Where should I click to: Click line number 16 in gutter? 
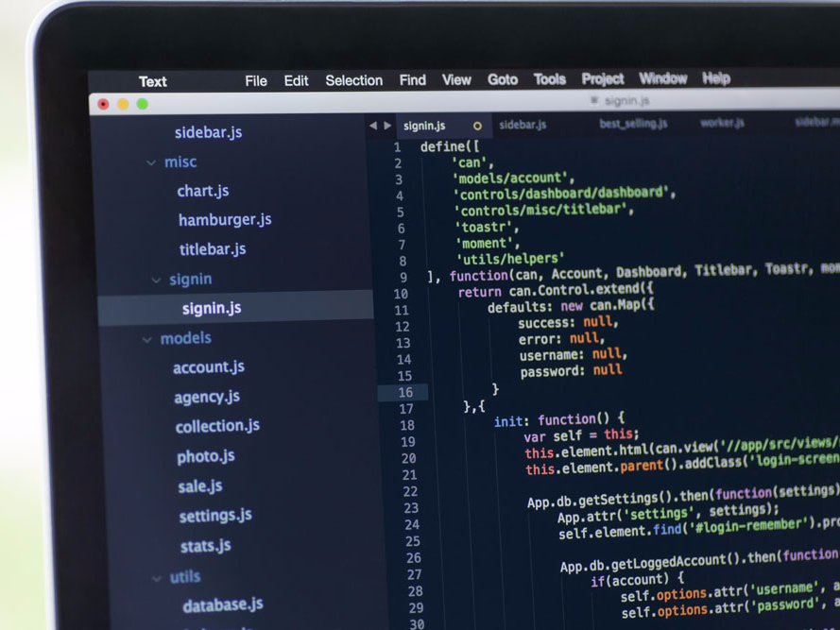(404, 392)
